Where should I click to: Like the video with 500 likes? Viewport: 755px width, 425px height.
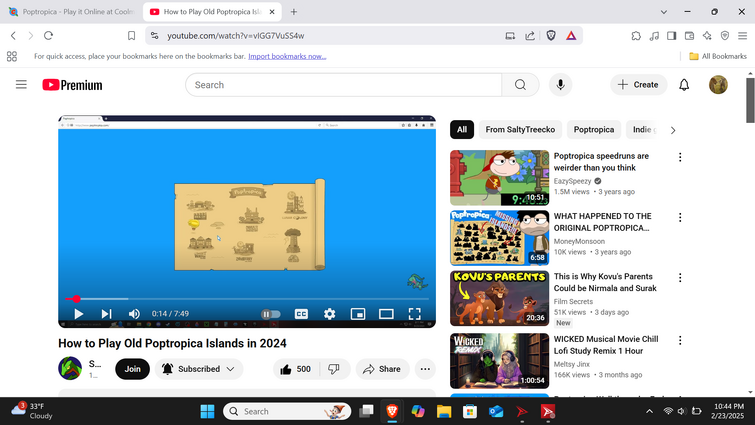click(296, 369)
